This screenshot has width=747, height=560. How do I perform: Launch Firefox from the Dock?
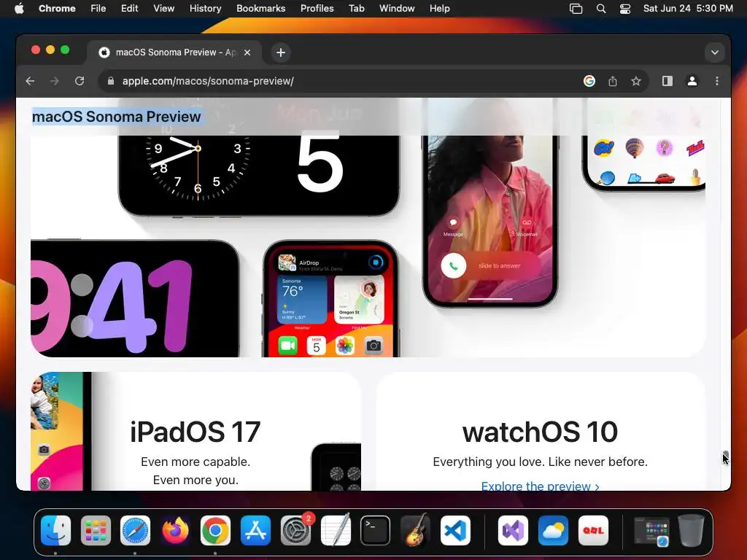[x=175, y=531]
